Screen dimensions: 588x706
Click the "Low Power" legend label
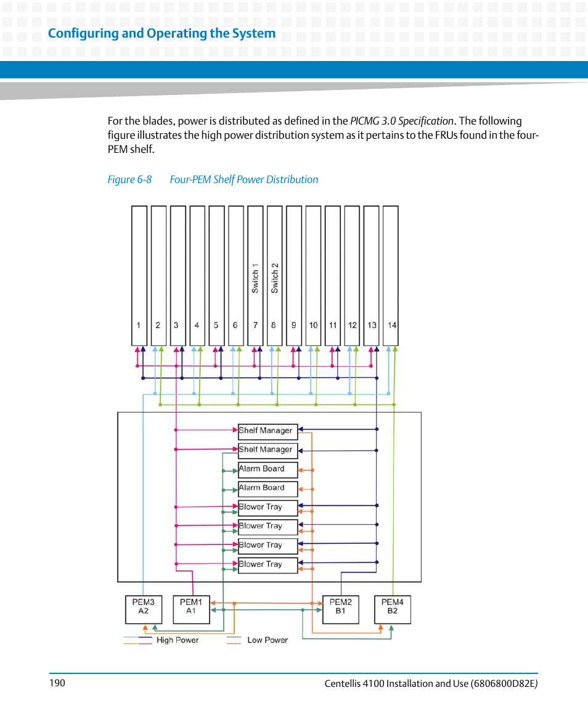click(267, 640)
